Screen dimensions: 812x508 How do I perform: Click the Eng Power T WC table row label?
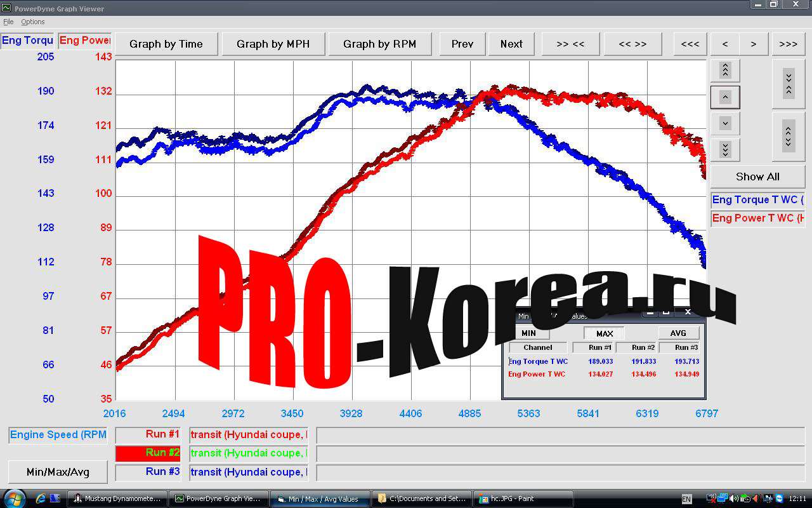pos(537,374)
